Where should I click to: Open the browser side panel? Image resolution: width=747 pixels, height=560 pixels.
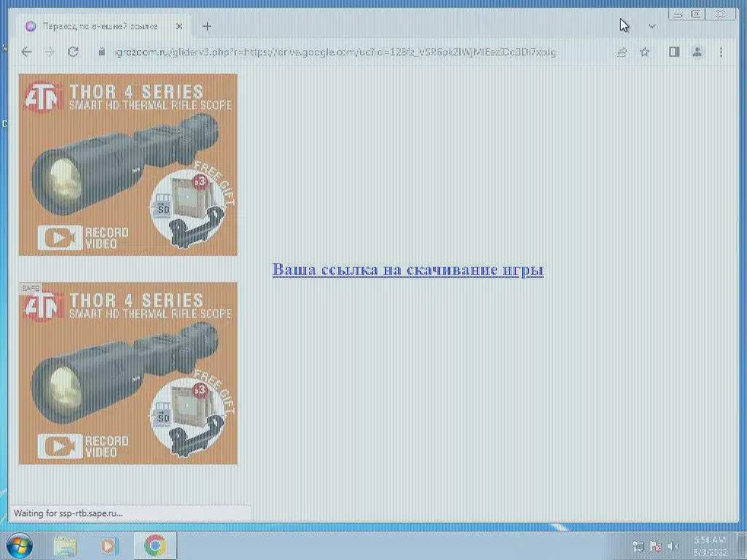673,52
